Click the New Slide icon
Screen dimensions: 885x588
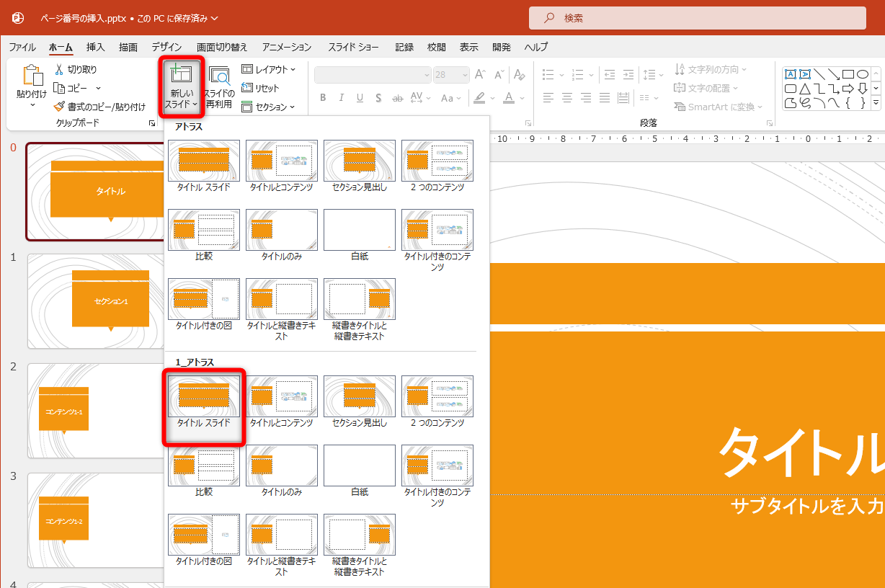point(181,73)
